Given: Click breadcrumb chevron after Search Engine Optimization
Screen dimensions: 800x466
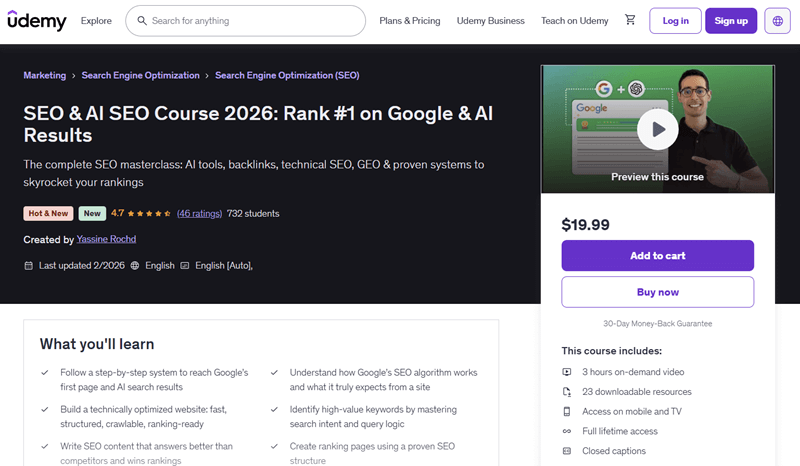Looking at the screenshot, I should pyautogui.click(x=207, y=76).
